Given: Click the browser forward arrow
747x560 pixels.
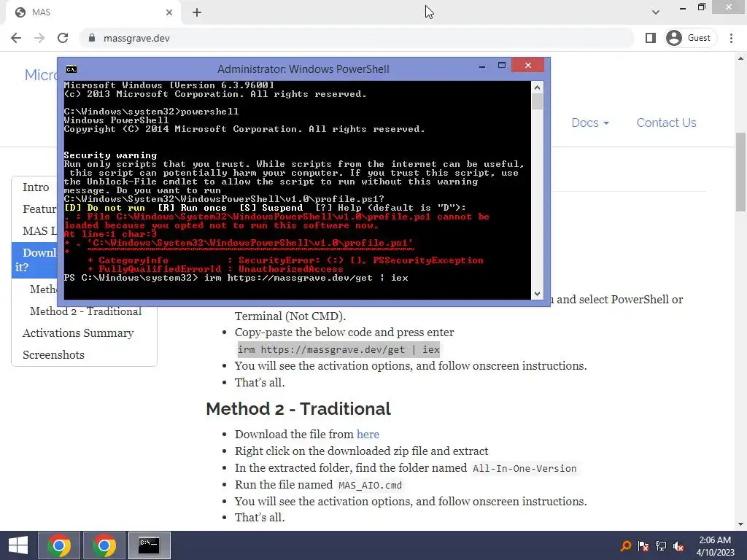Looking at the screenshot, I should [39, 38].
